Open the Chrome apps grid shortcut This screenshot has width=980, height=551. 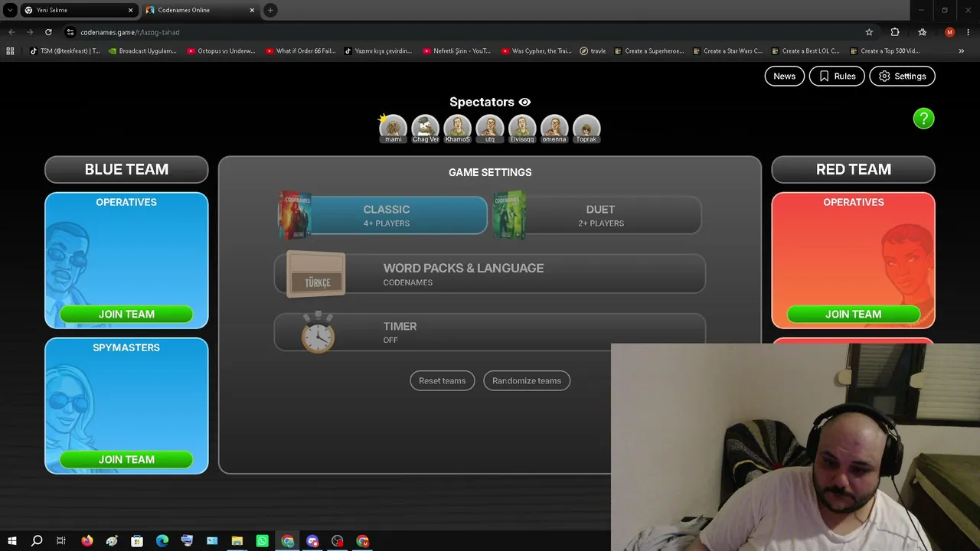(10, 51)
